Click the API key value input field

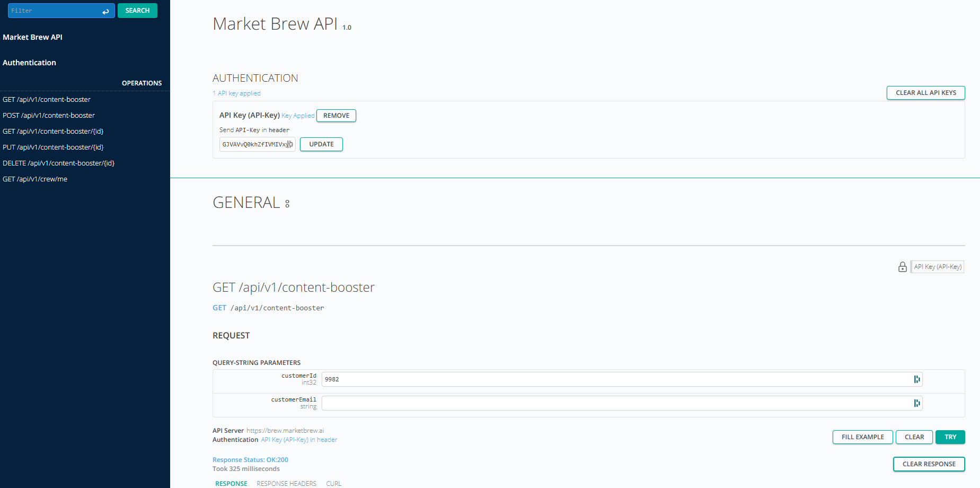coord(257,144)
